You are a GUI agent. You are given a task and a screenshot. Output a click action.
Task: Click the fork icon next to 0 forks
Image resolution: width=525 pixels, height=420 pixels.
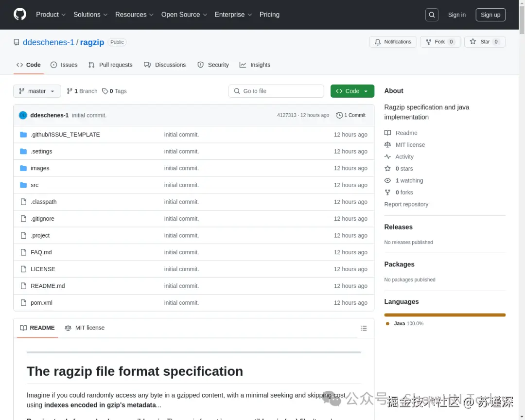pyautogui.click(x=387, y=192)
